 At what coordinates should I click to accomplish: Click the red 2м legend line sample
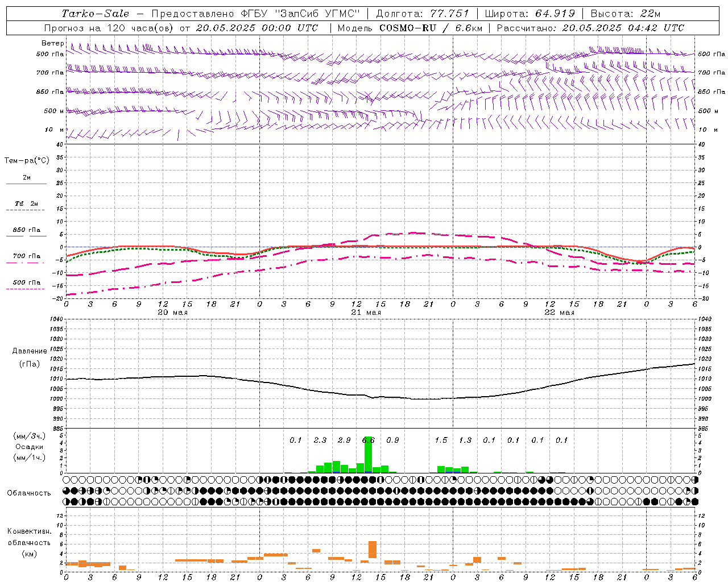26,184
